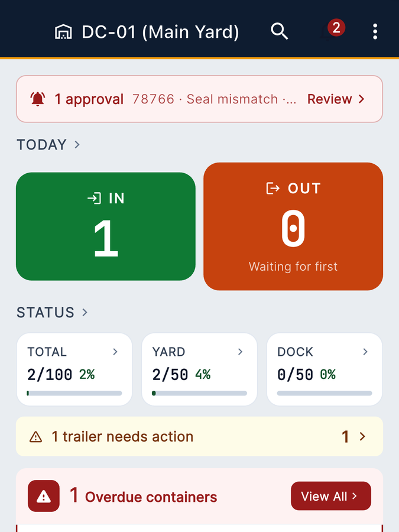
Task: Tap the red alarm bell approval icon
Action: pyautogui.click(x=38, y=99)
